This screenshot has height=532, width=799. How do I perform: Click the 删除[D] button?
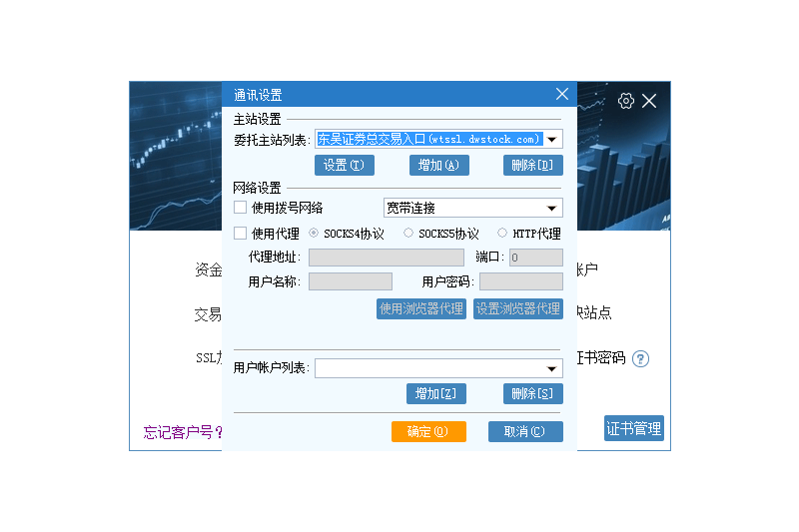click(x=532, y=166)
